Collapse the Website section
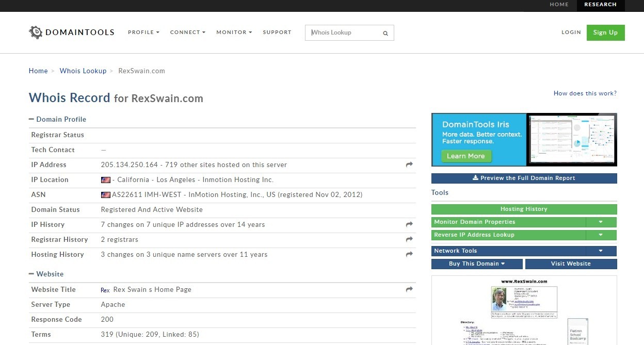644x345 pixels. pos(31,274)
